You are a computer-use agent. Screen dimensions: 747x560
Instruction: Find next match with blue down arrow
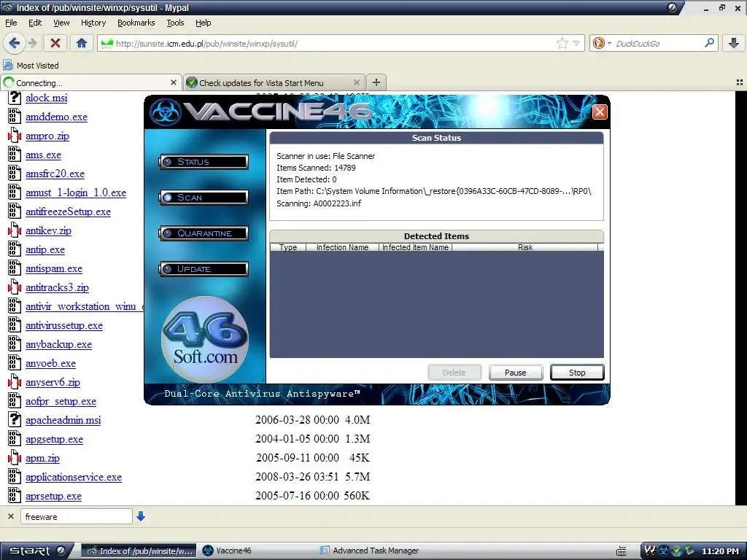[141, 516]
